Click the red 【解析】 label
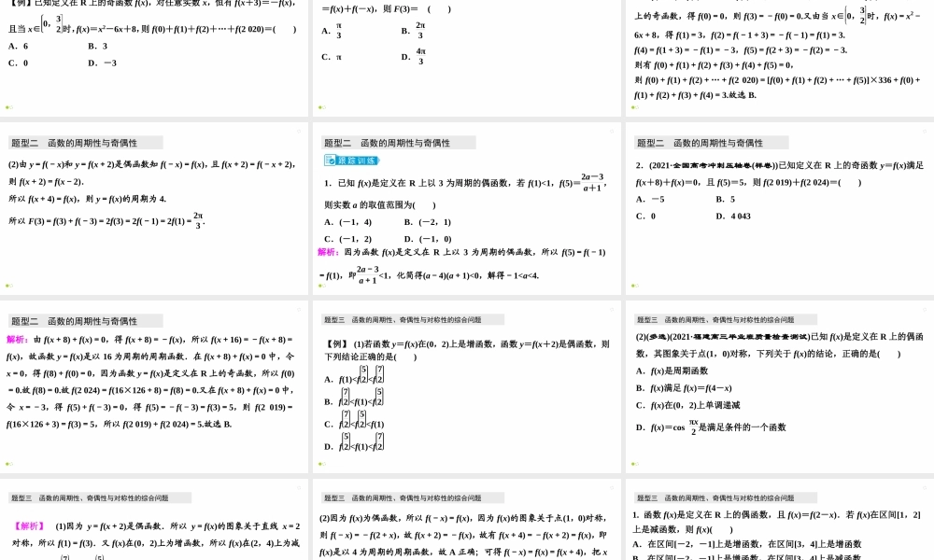The image size is (934, 560). point(29,526)
